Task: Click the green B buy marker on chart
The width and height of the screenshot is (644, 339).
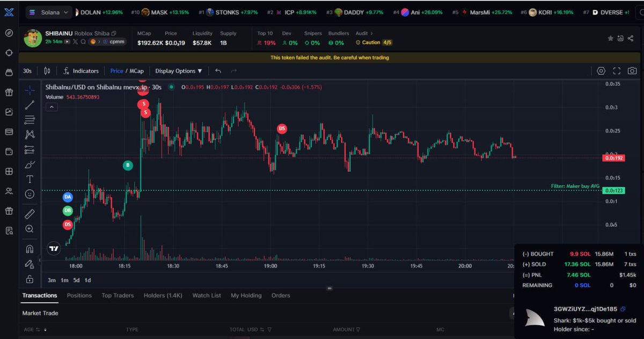Action: tap(128, 165)
